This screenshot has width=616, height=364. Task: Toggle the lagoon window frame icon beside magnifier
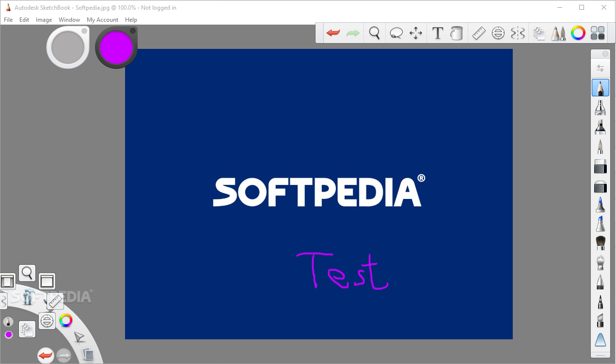pos(47,281)
